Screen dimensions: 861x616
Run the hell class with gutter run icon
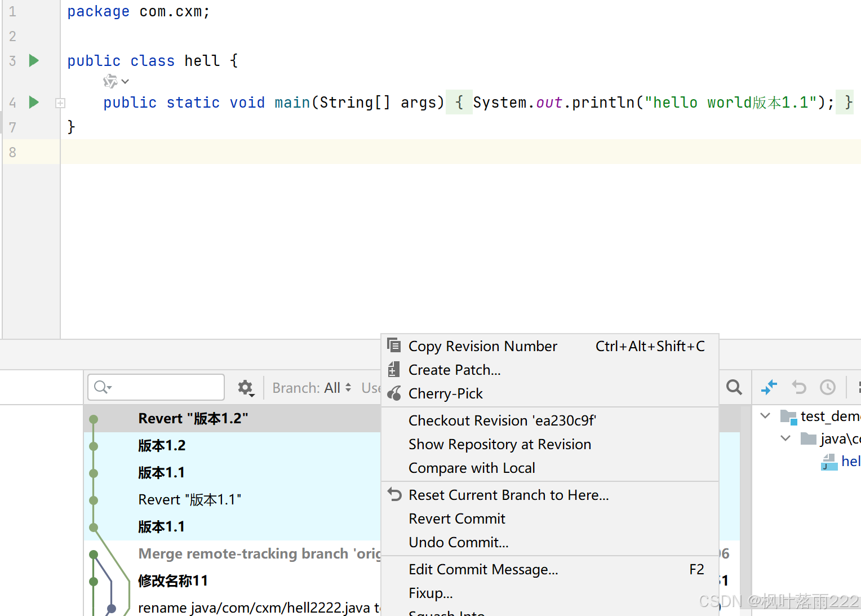tap(33, 60)
